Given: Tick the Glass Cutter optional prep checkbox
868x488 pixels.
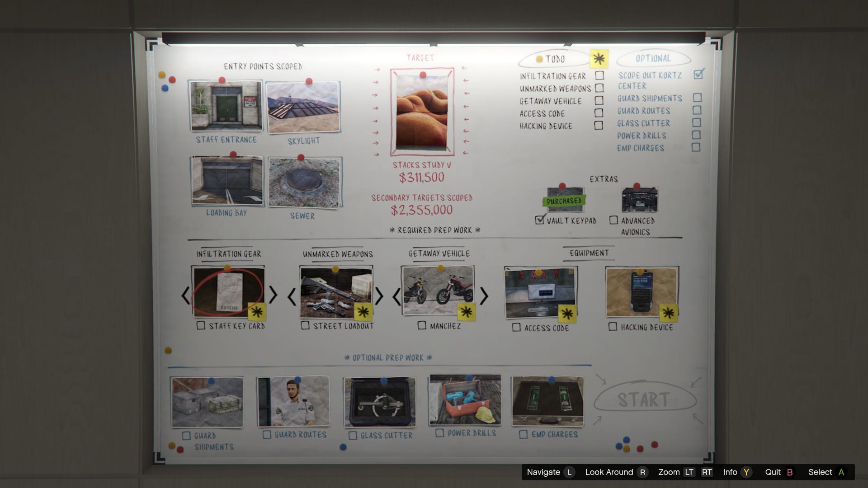Looking at the screenshot, I should (x=353, y=436).
